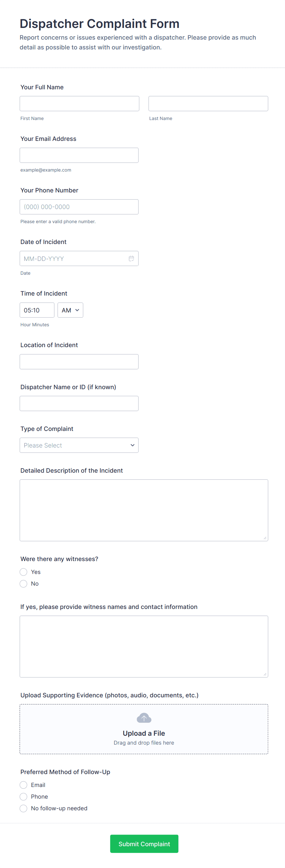Viewport: 285px width, 868px height.
Task: Submit the complaint with the green button
Action: 144,844
